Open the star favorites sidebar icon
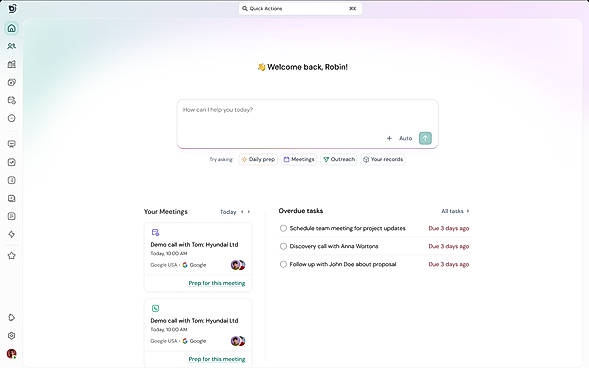The height and width of the screenshot is (368, 589). [x=12, y=256]
